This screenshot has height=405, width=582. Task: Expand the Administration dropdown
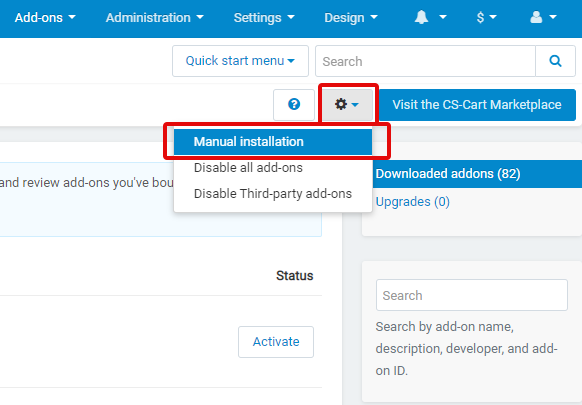coord(155,17)
